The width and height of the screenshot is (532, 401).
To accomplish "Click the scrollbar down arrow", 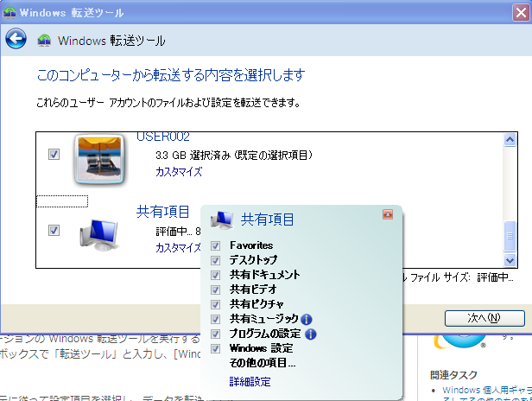I will 510,260.
